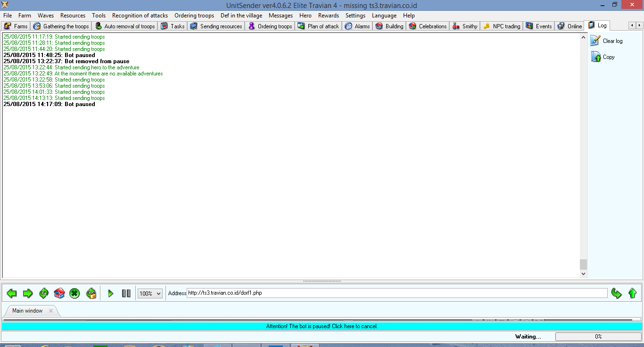Image resolution: width=644 pixels, height=347 pixels.
Task: Close the Main window browser tab
Action: 51,311
